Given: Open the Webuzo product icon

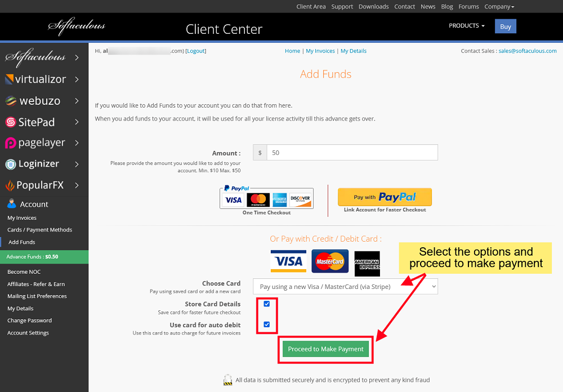Looking at the screenshot, I should pos(11,101).
